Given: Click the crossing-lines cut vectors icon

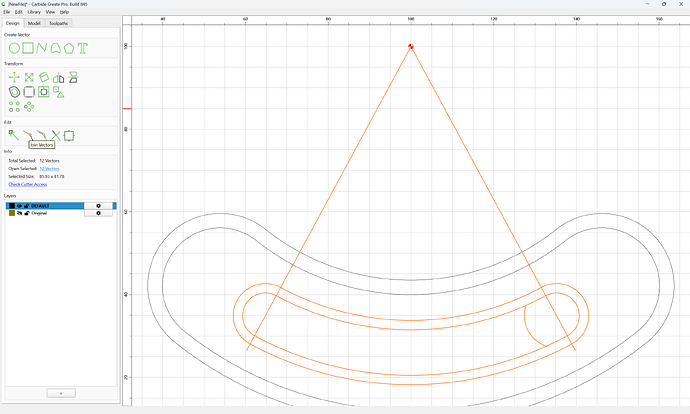Looking at the screenshot, I should (x=56, y=135).
